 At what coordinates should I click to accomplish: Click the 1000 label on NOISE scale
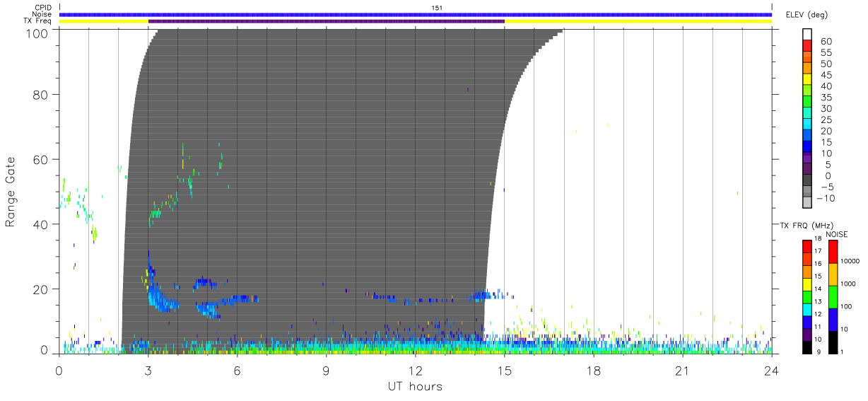[848, 284]
